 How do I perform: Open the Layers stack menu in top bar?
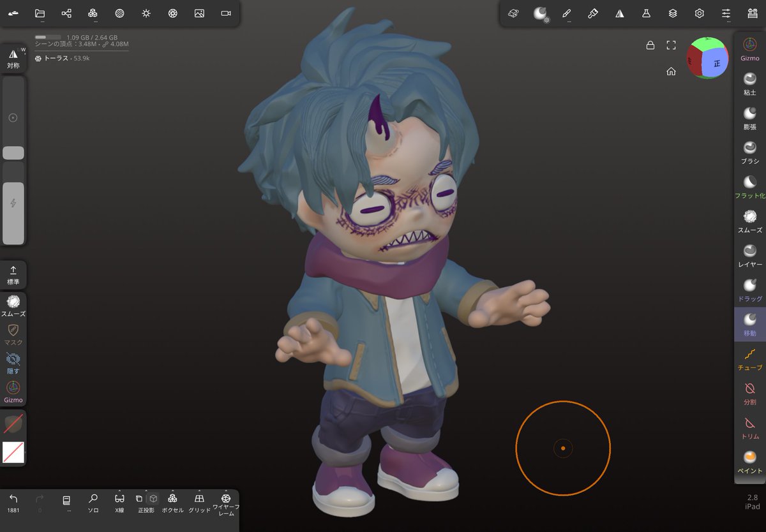pos(673,13)
